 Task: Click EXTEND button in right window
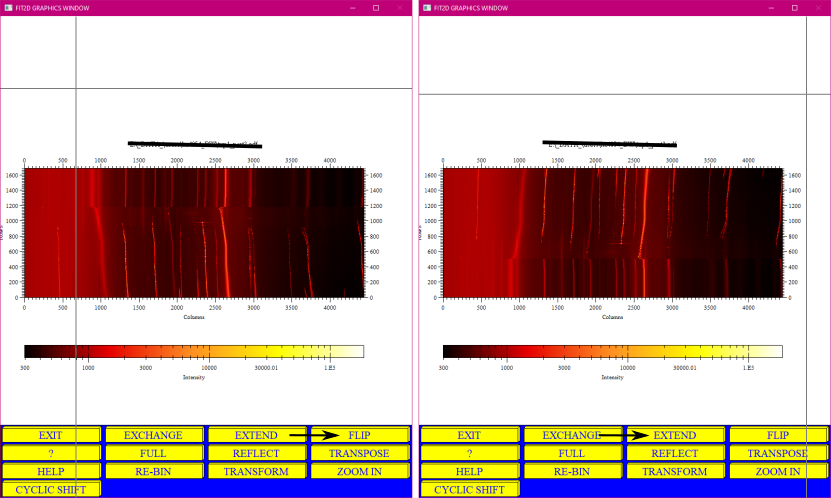[675, 435]
